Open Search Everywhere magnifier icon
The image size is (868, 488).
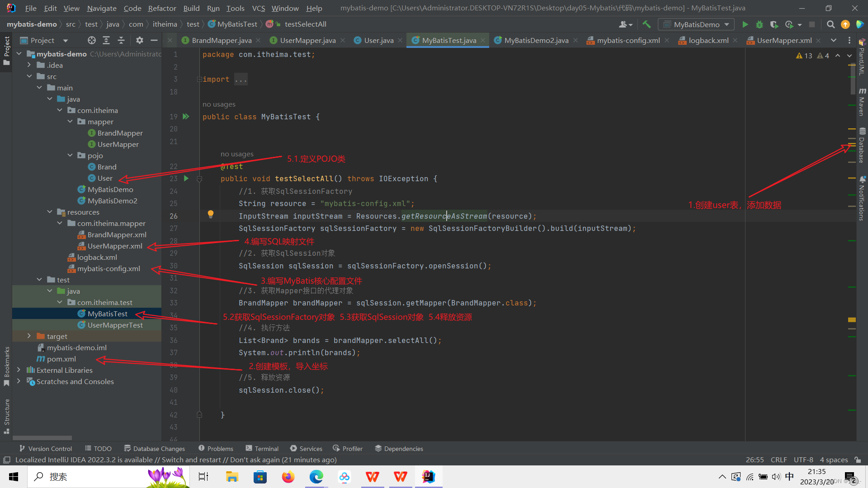click(x=830, y=24)
